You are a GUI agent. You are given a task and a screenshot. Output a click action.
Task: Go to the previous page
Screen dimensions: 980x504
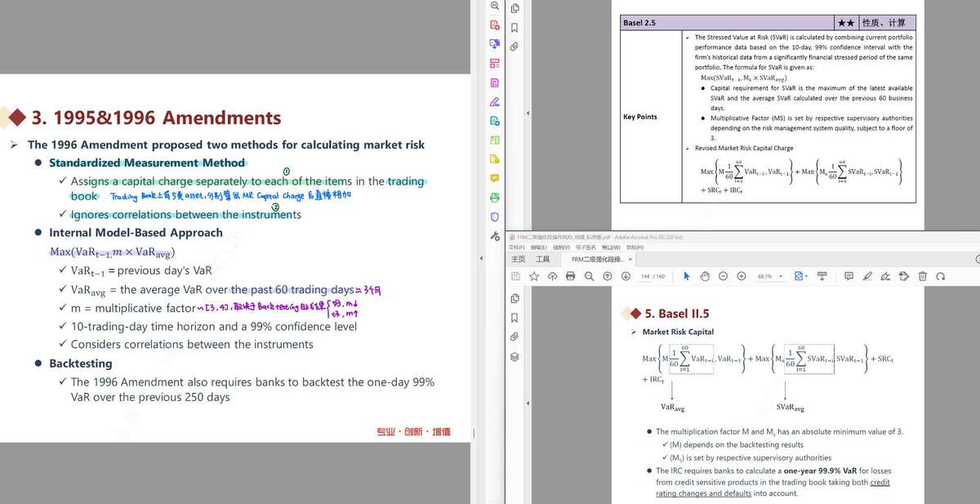(608, 276)
